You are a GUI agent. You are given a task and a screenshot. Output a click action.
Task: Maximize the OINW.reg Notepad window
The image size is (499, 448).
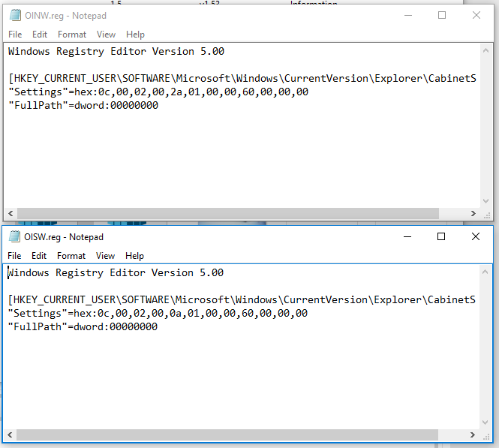(442, 15)
